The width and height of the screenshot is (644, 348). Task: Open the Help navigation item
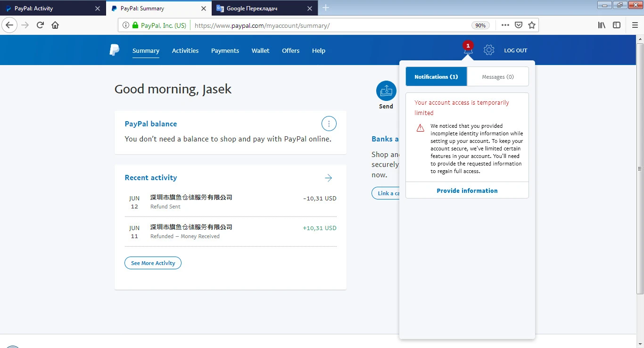[319, 51]
